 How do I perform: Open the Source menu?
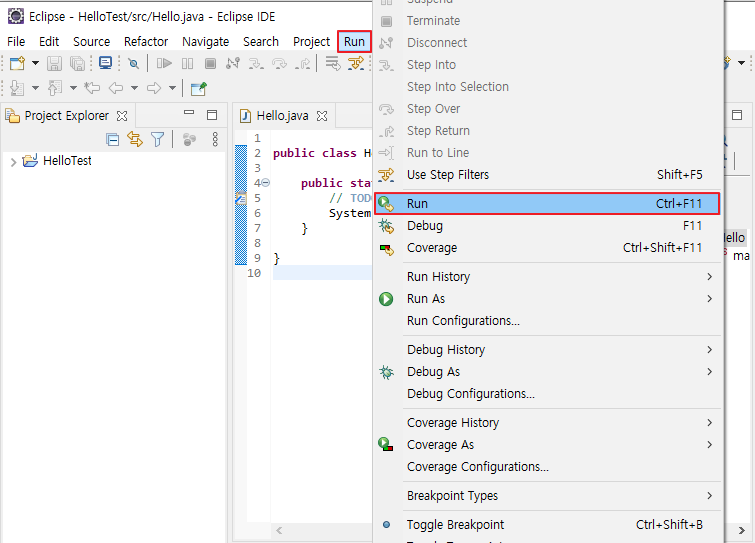(x=91, y=42)
